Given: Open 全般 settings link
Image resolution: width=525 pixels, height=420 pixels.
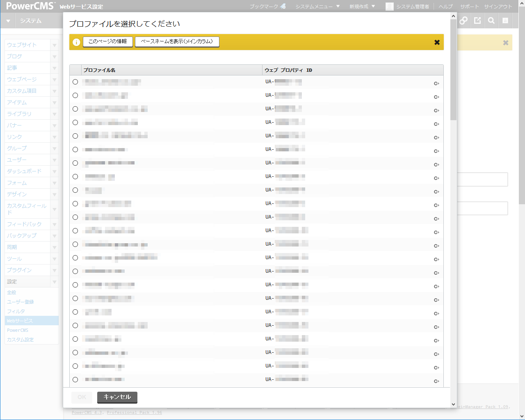Looking at the screenshot, I should tap(11, 292).
